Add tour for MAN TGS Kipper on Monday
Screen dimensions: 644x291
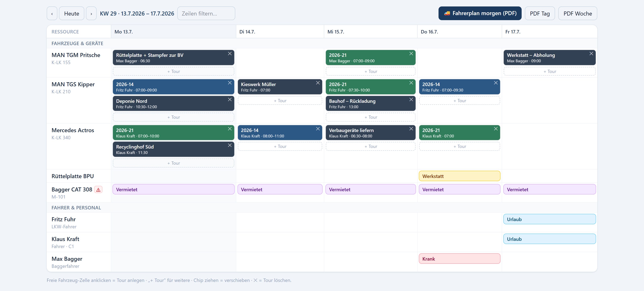[173, 117]
